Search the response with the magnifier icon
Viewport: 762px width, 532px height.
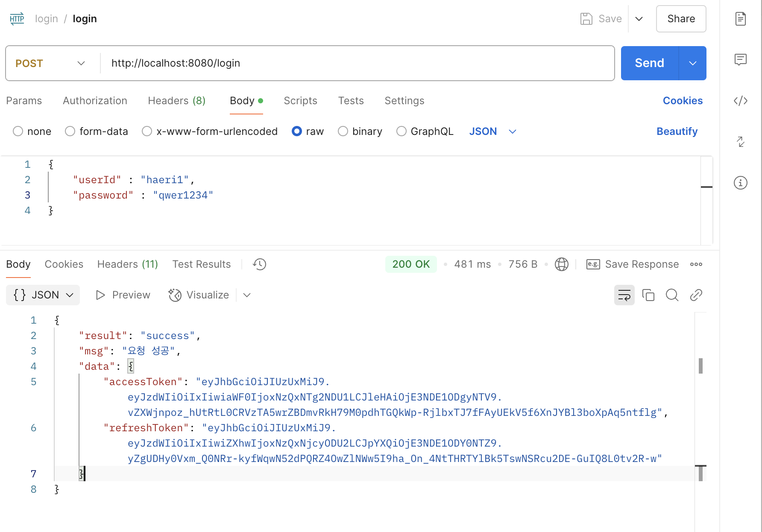pyautogui.click(x=672, y=295)
